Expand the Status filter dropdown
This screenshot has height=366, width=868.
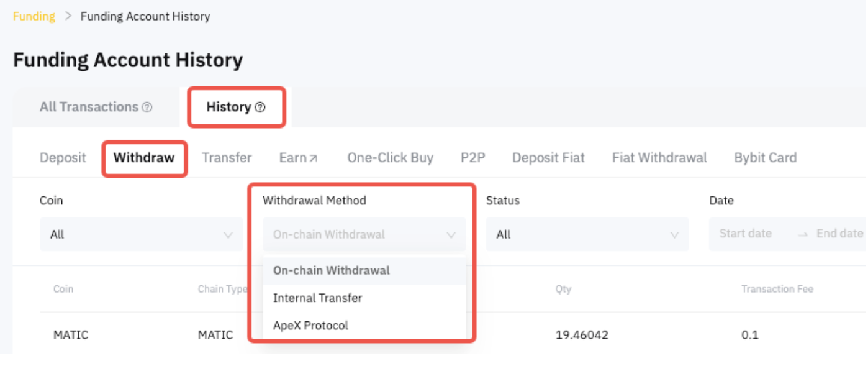pyautogui.click(x=587, y=234)
